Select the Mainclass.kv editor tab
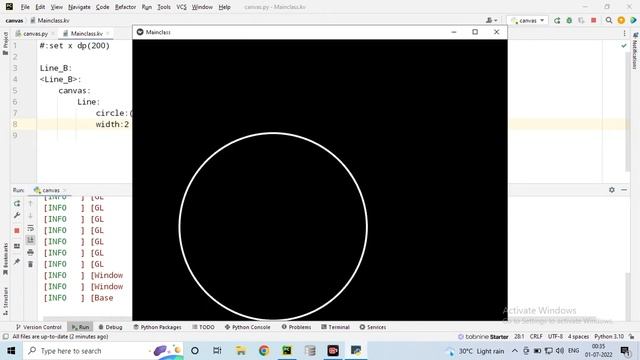640x360 pixels. (x=86, y=33)
